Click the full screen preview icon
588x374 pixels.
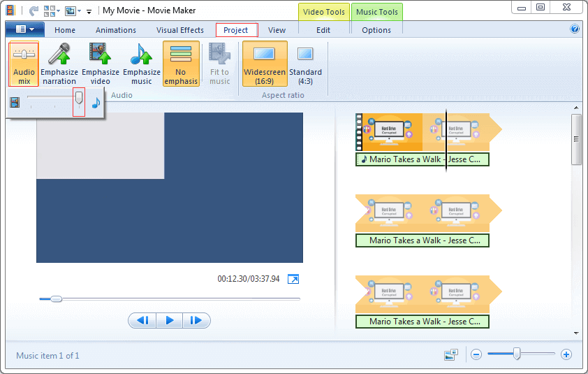(x=293, y=279)
